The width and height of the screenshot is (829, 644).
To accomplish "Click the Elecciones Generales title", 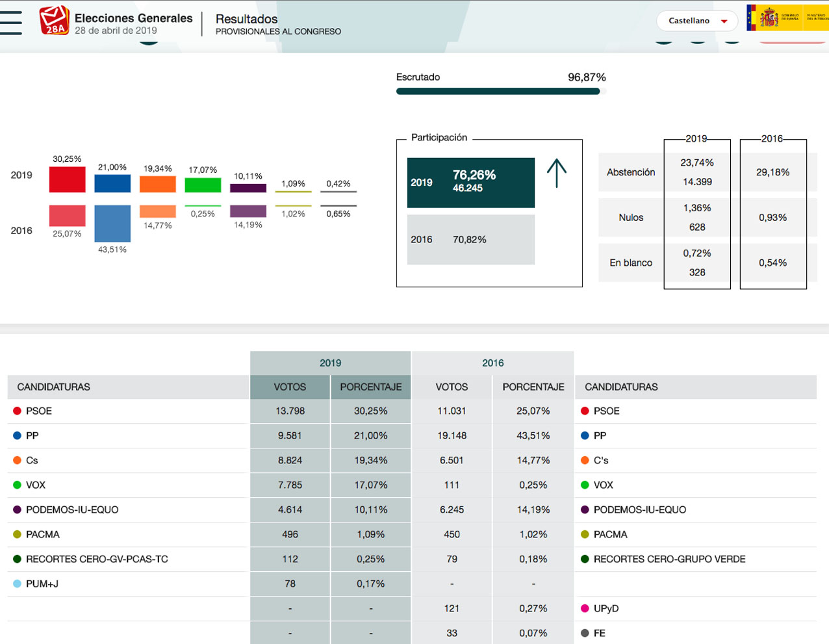I will click(x=134, y=18).
